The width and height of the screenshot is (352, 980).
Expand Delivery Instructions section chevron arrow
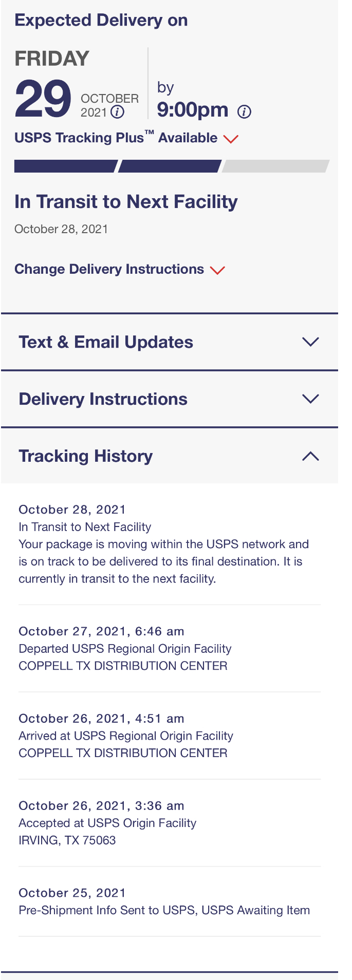click(x=310, y=399)
